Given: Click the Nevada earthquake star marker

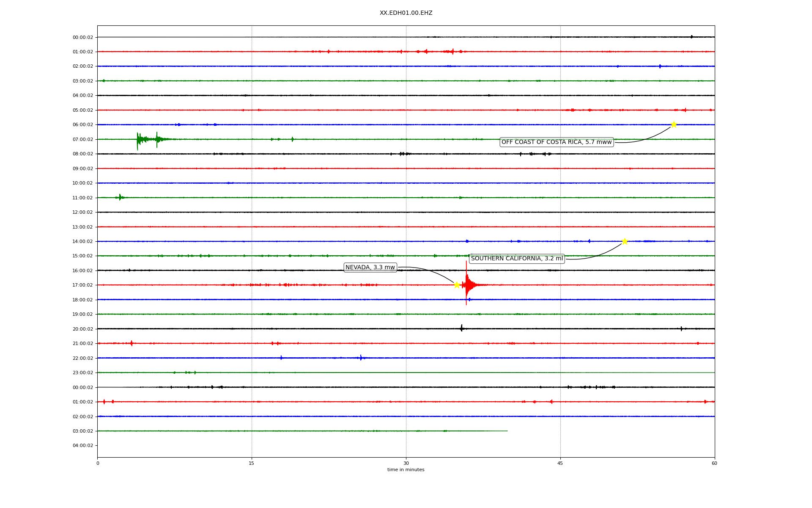Looking at the screenshot, I should (x=457, y=285).
